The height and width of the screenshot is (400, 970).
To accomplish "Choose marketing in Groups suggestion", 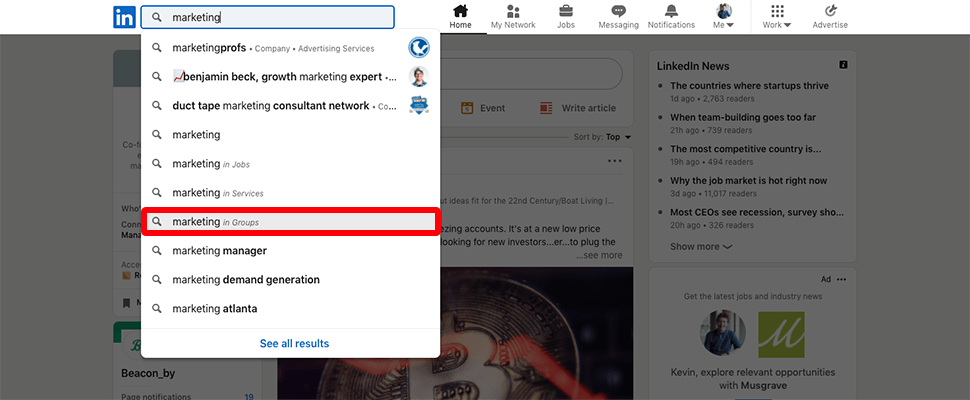I will pyautogui.click(x=290, y=221).
